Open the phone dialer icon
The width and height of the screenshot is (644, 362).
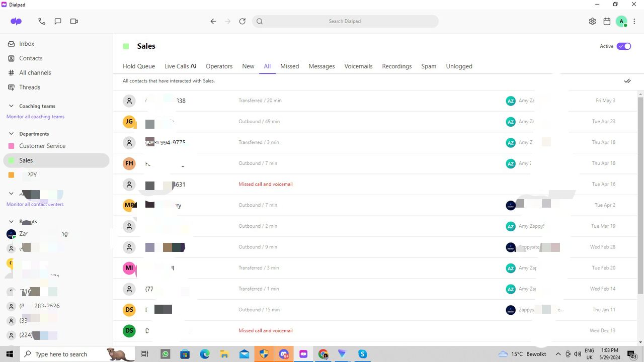click(x=42, y=21)
